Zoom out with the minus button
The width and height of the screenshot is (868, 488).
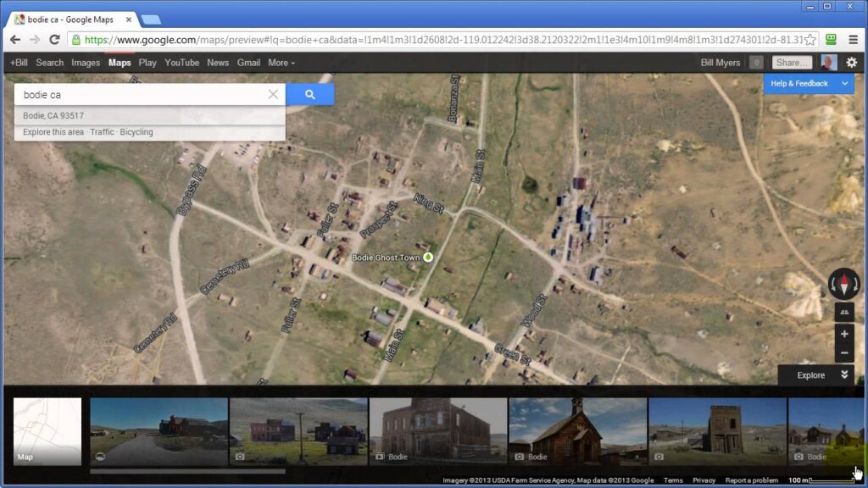point(844,353)
